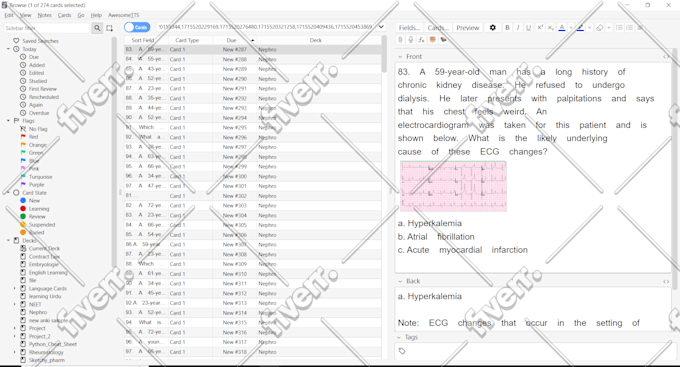This screenshot has width=680, height=367.
Task: Select the card row due New #295
Action: [253, 128]
